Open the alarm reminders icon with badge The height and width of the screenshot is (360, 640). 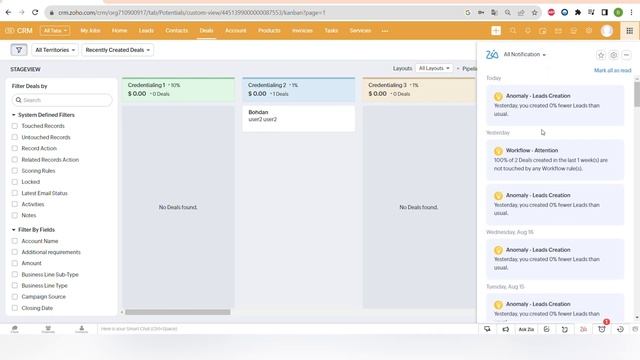pos(602,329)
